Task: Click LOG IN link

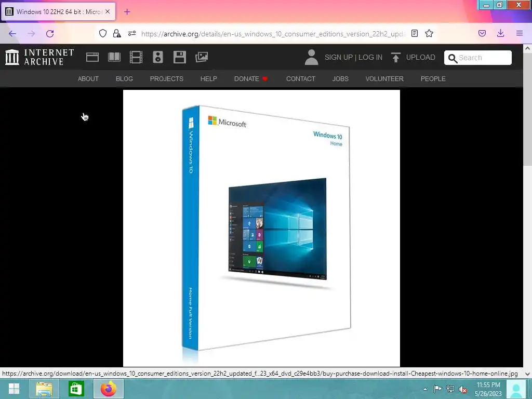Action: pyautogui.click(x=370, y=57)
